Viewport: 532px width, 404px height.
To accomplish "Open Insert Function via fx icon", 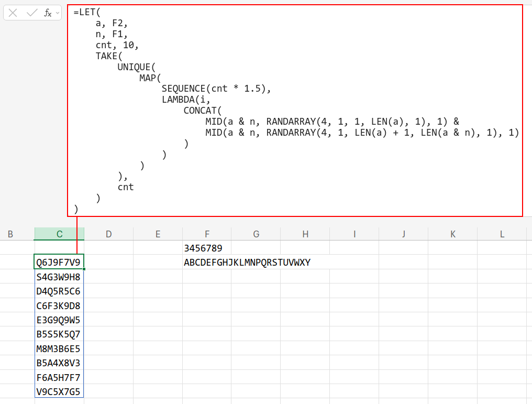I will 47,13.
